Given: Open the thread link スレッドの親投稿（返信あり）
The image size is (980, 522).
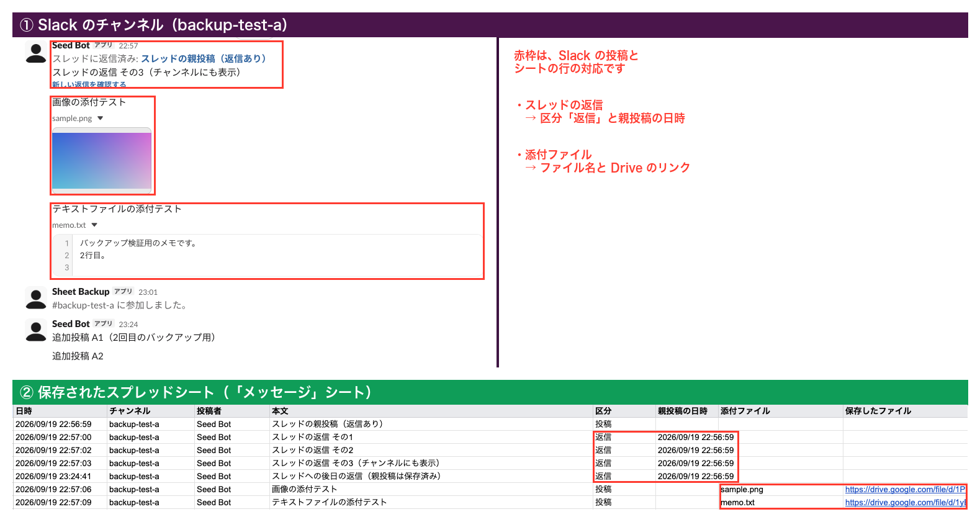Looking at the screenshot, I should pos(204,58).
